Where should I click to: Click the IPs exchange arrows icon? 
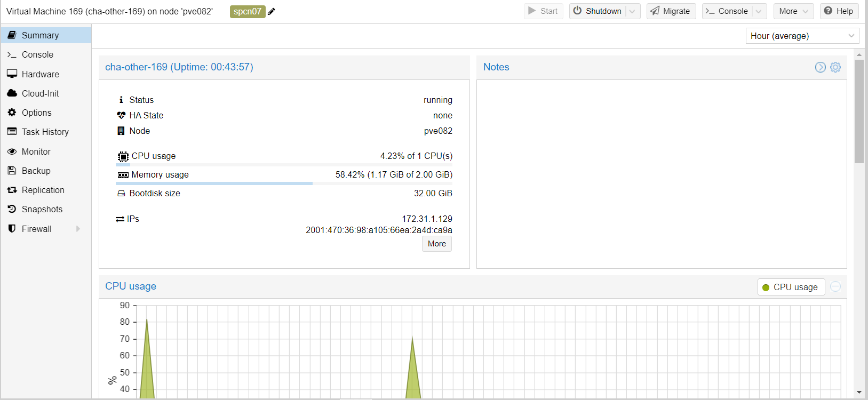tap(120, 219)
